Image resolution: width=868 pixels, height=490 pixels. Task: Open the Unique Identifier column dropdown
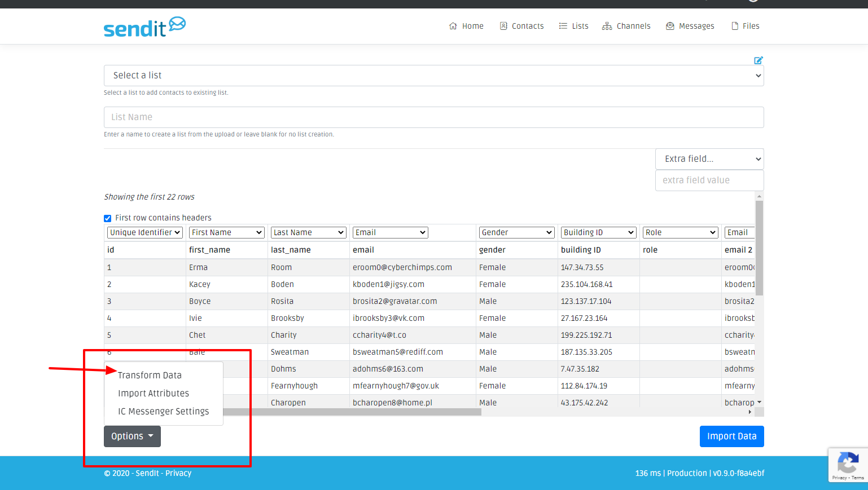[x=145, y=232]
